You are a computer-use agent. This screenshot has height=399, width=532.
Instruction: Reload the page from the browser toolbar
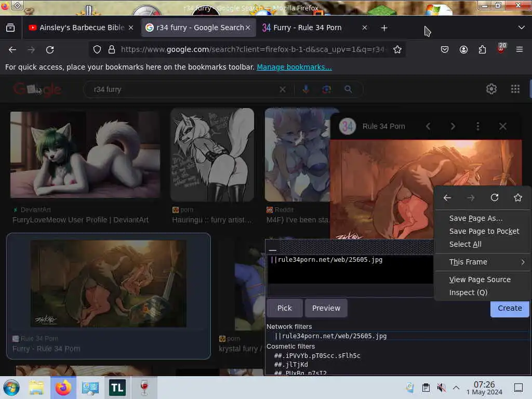[50, 50]
